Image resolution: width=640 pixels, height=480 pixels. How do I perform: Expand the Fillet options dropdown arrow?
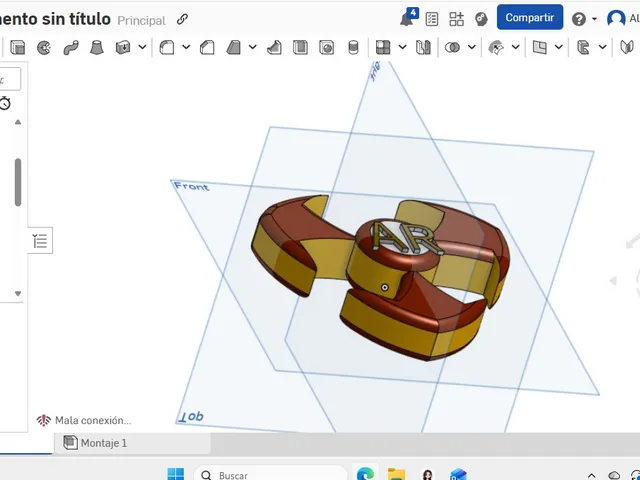click(x=186, y=47)
